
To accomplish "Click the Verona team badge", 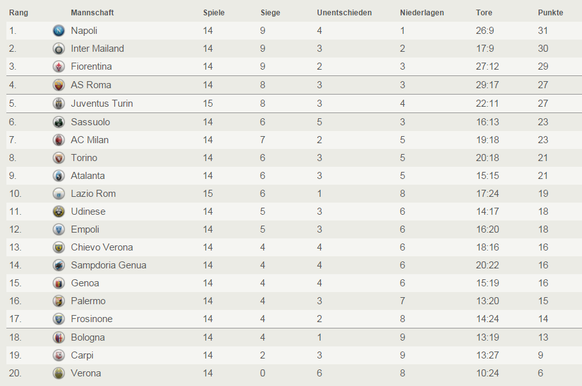I will click(59, 373).
